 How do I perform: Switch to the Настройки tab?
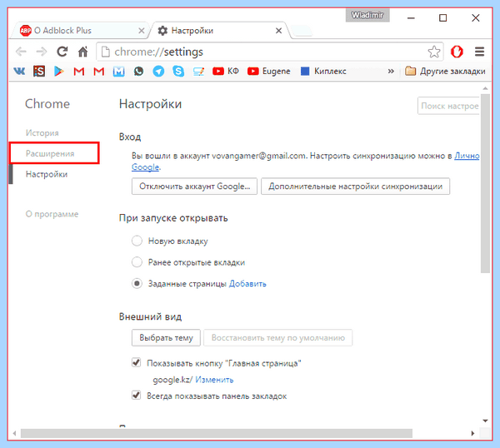click(220, 31)
